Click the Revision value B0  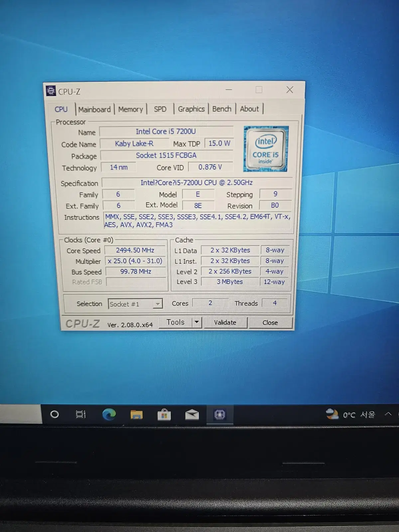[x=275, y=205]
